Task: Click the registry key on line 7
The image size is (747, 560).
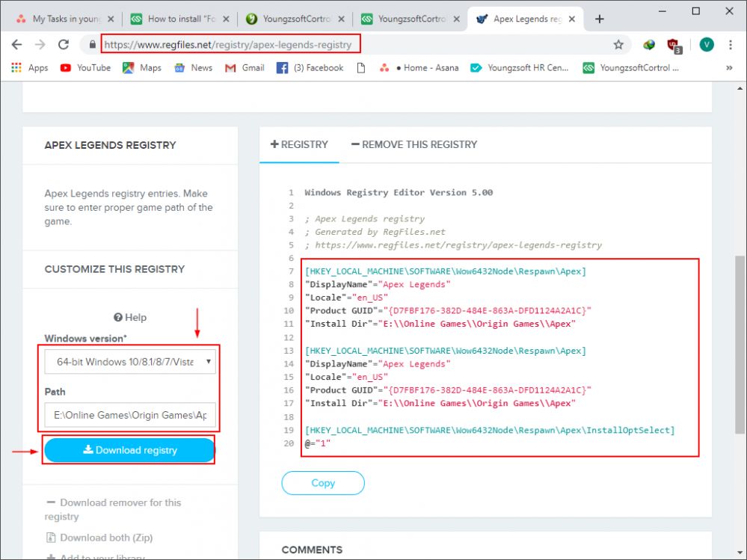Action: click(x=446, y=271)
